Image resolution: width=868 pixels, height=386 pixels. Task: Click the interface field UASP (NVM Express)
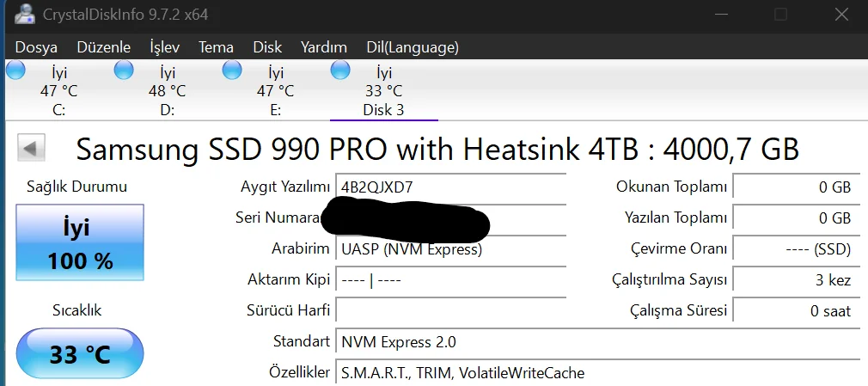pyautogui.click(x=450, y=249)
